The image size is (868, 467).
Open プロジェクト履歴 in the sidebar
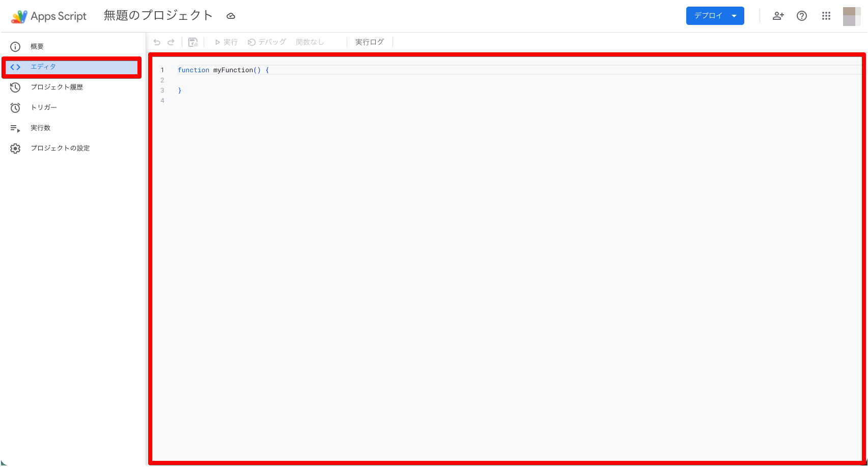[57, 87]
